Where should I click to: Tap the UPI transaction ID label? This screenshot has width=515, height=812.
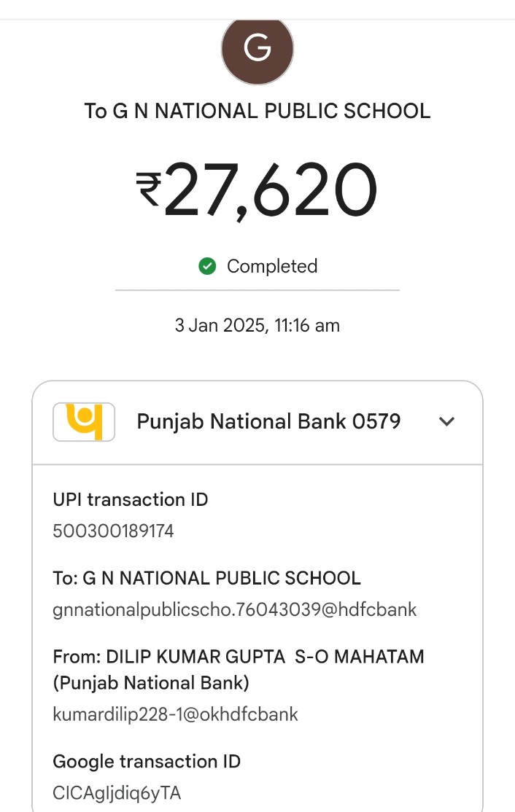click(131, 499)
